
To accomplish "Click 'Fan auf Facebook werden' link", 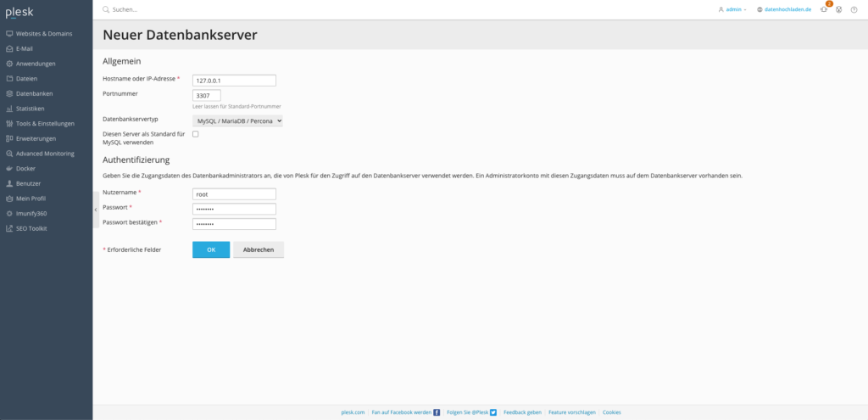I will coord(401,412).
